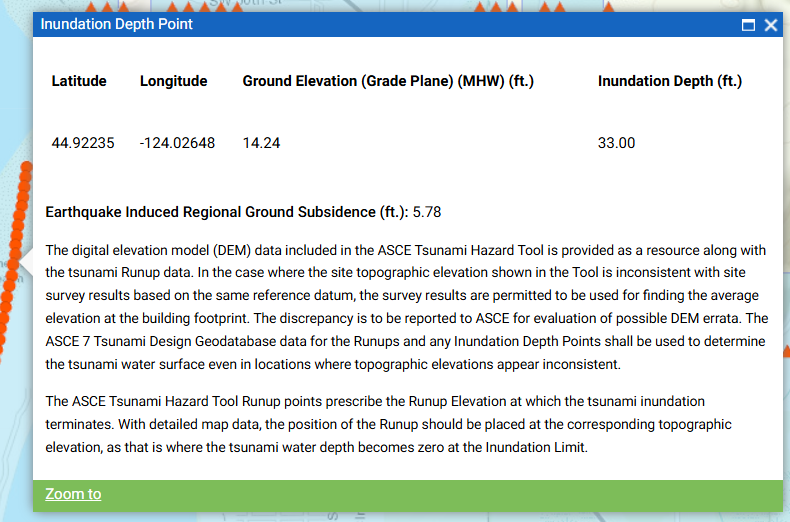This screenshot has width=790, height=522.
Task: Click the map area below the popup
Action: 400,516
